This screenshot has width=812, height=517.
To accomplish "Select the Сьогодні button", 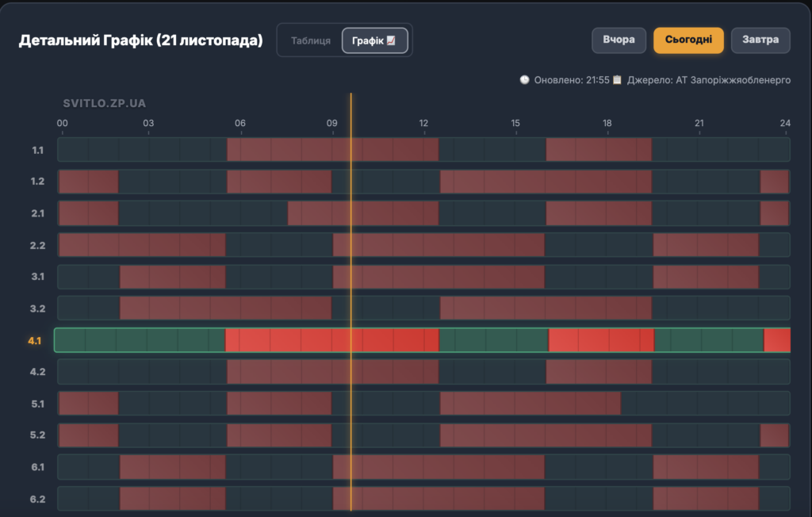I will coord(688,40).
